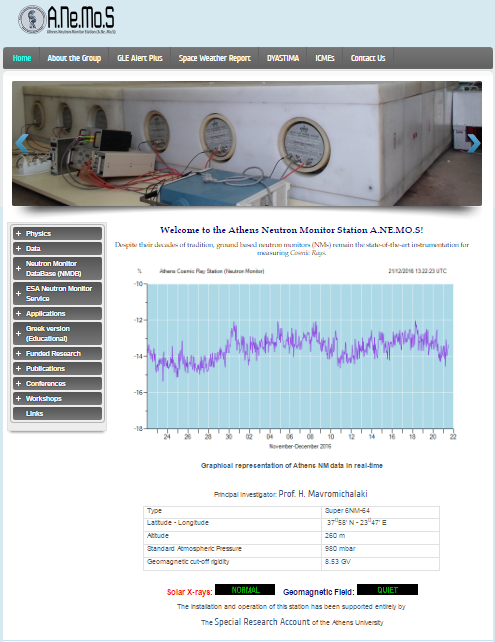This screenshot has height=642, width=495.
Task: Click the A.Ne.Mo.S logo emblem
Action: [x=32, y=19]
